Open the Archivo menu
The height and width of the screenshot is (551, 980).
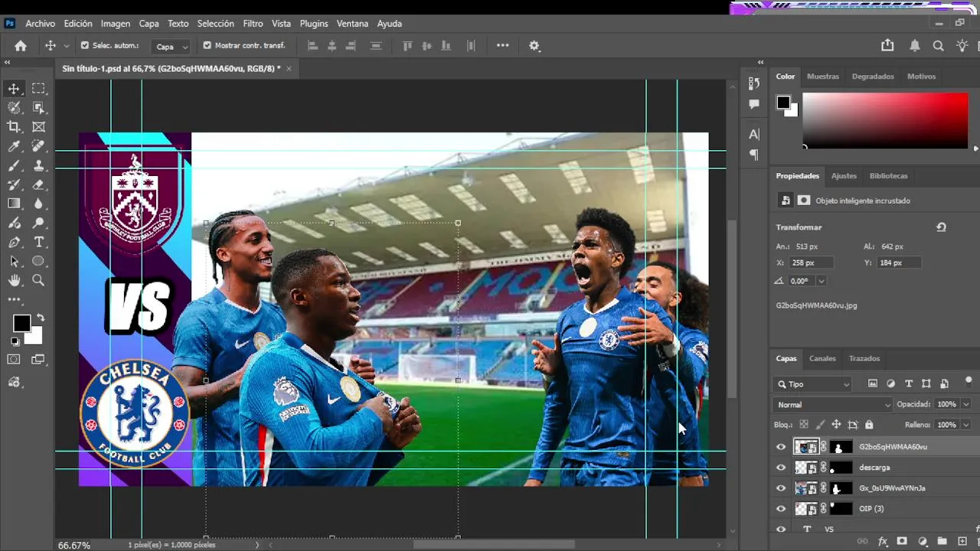coord(41,24)
